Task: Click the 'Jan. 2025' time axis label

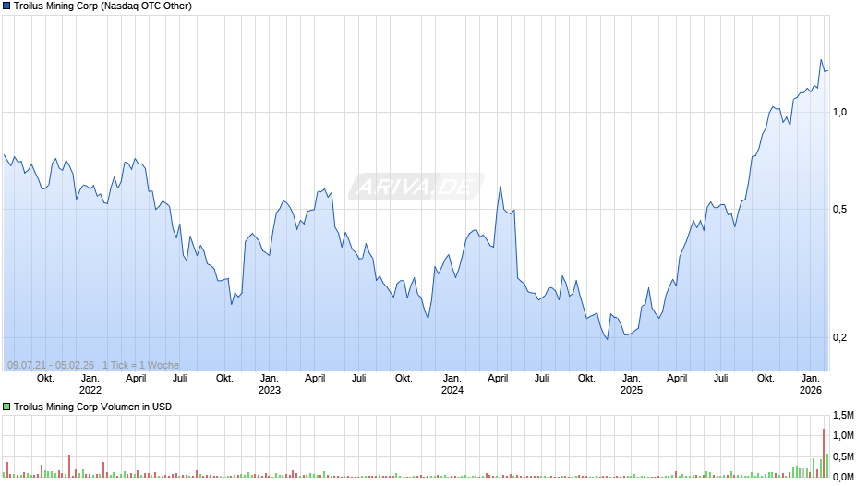Action: click(x=631, y=384)
